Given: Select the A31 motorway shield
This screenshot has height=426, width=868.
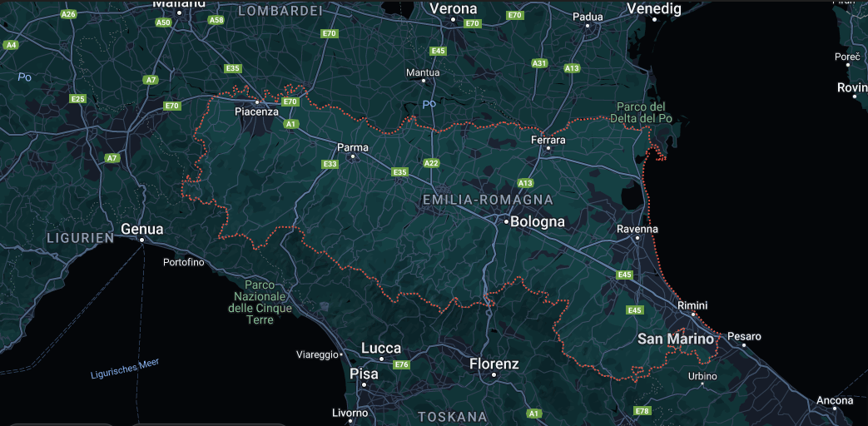Looking at the screenshot, I should 539,63.
